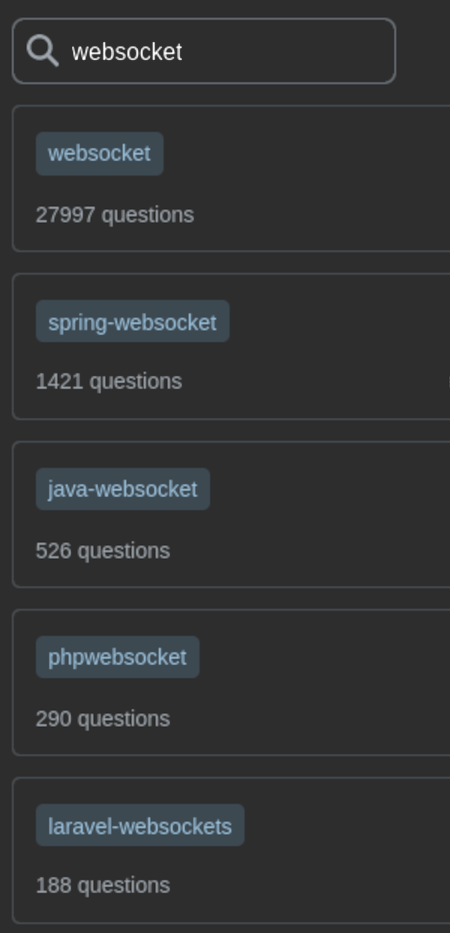Click the typed 'websocket' text in search field
This screenshot has width=450, height=933.
click(x=127, y=52)
